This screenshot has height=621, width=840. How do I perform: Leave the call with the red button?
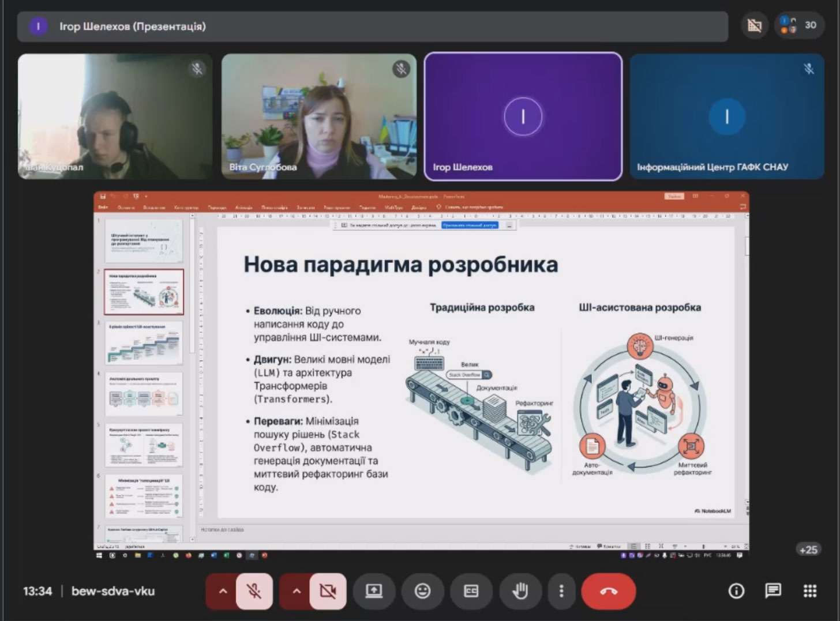(609, 591)
